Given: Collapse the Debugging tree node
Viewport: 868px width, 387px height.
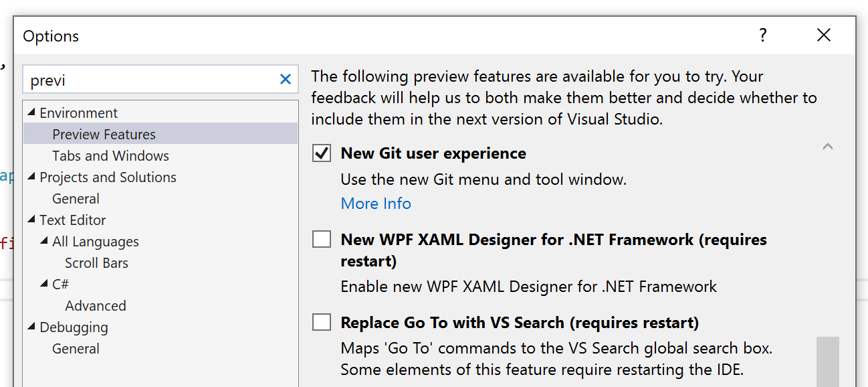Looking at the screenshot, I should coord(29,327).
